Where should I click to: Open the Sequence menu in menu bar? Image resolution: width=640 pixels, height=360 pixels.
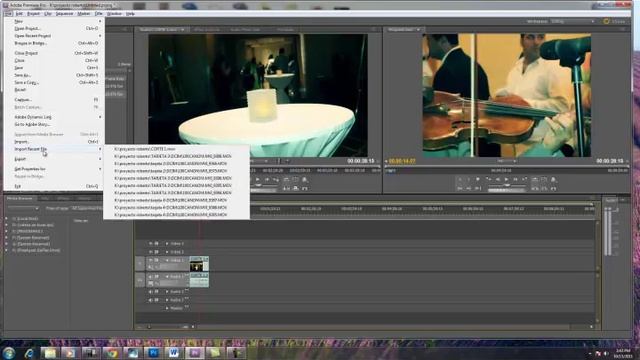[64, 14]
